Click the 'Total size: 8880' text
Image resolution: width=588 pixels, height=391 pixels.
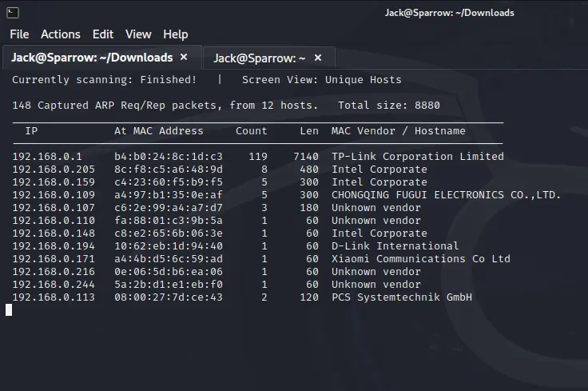coord(389,106)
